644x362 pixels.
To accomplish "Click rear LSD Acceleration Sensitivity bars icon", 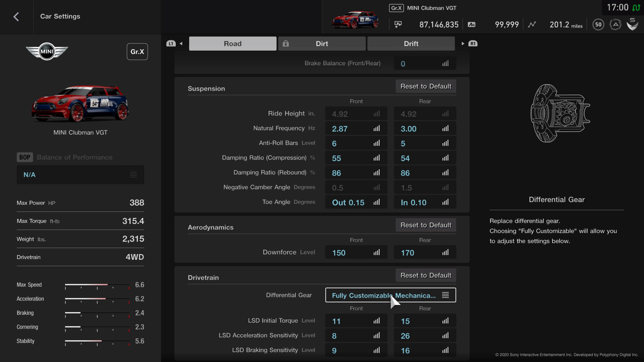I will [x=445, y=335].
